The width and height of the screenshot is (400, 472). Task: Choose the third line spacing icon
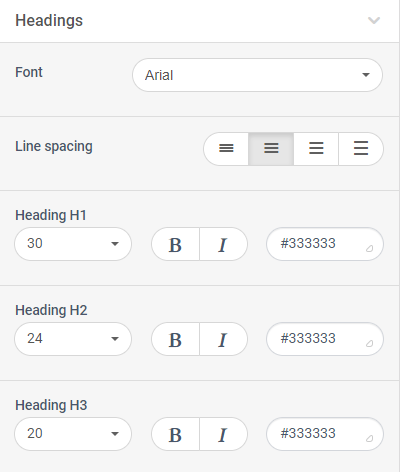(x=316, y=149)
